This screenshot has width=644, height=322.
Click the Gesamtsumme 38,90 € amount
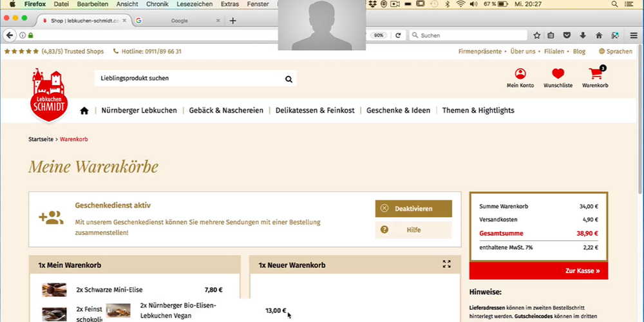click(587, 233)
